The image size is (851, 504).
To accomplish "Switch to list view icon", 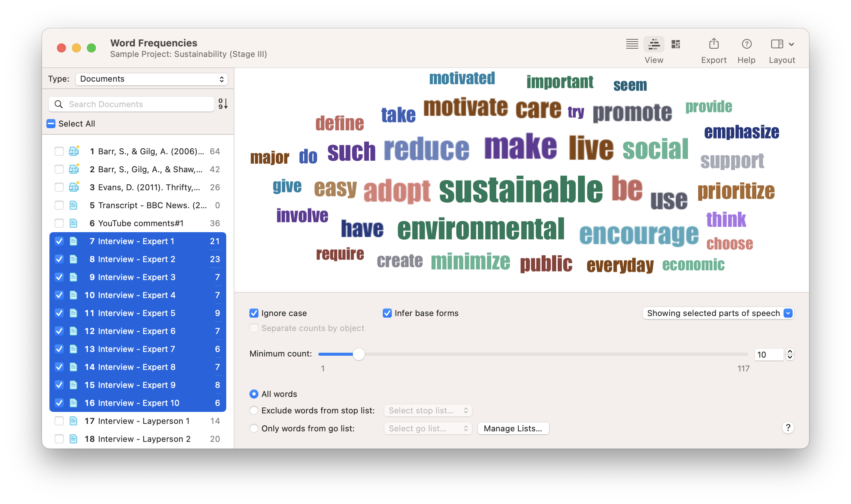I will coord(632,44).
